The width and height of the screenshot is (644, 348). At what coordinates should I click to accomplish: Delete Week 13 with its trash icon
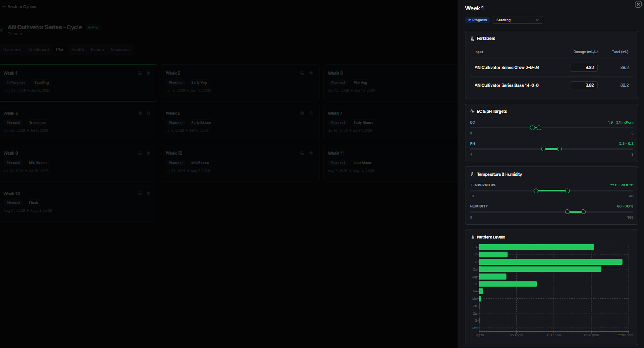pos(149,194)
